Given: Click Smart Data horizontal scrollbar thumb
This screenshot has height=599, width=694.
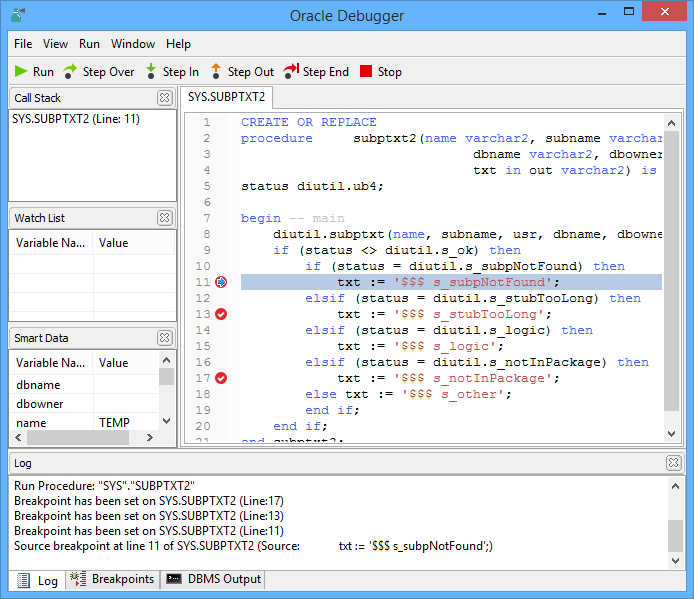Looking at the screenshot, I should (78, 437).
